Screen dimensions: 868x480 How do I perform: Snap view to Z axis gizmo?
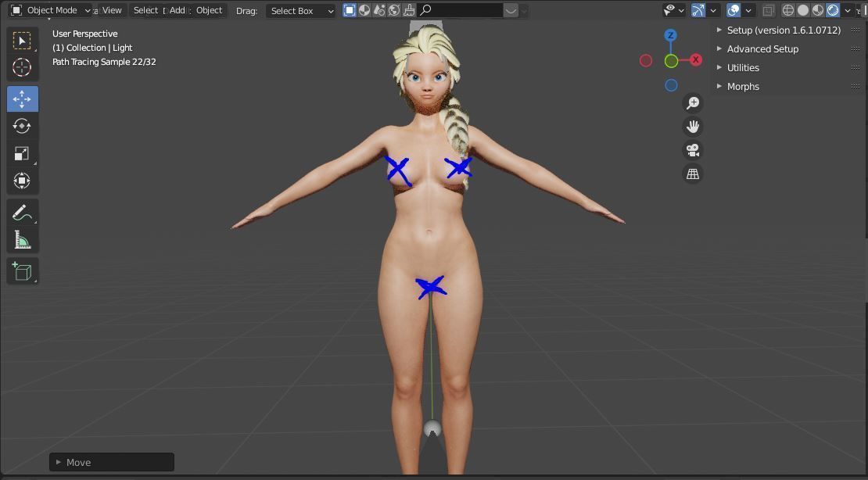pos(670,35)
